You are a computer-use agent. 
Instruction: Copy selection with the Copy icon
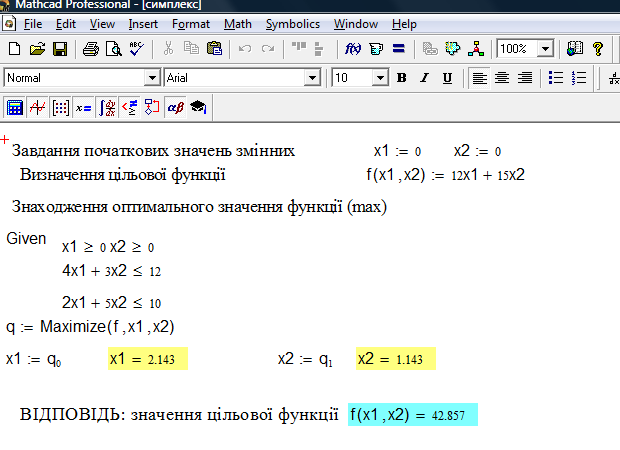tap(191, 49)
